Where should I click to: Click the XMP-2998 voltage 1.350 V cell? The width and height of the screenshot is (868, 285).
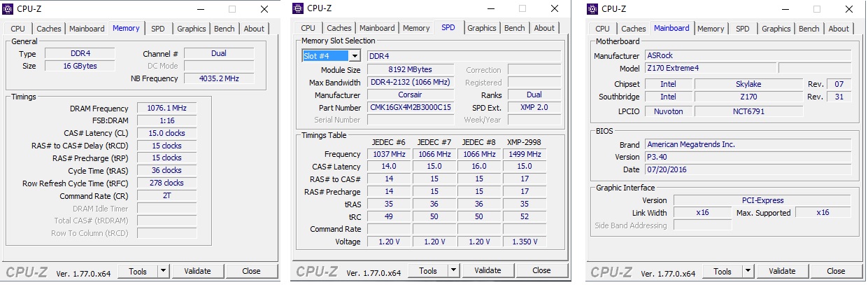[525, 242]
